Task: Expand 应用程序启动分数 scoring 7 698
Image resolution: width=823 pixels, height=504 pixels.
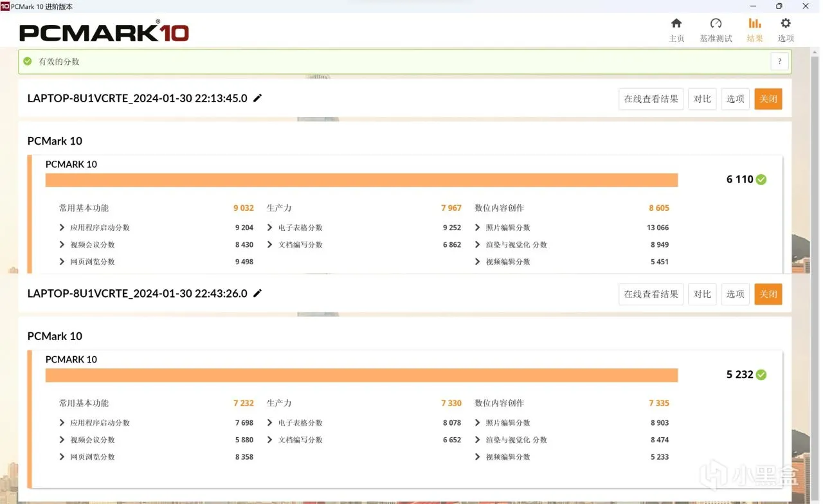Action: click(x=62, y=422)
